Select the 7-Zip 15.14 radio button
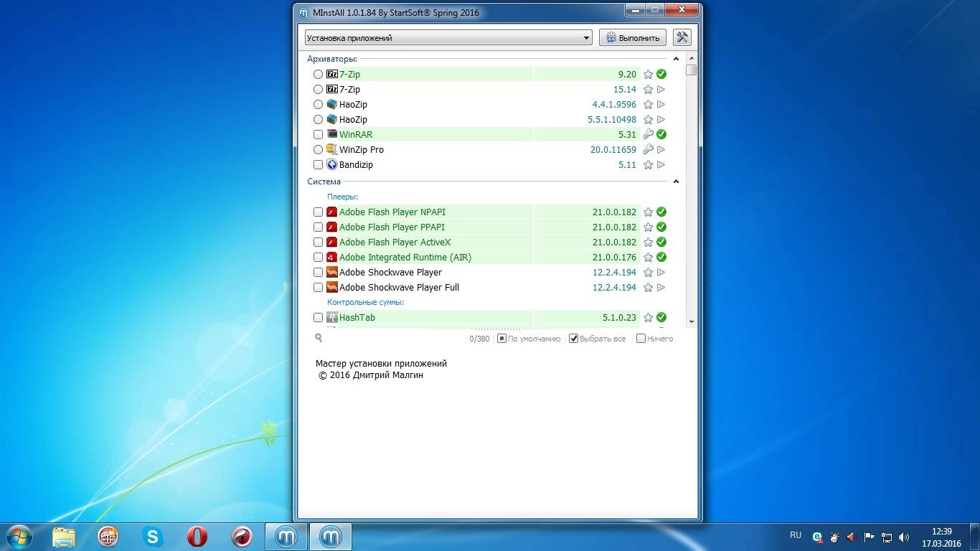980x551 pixels. coord(318,89)
